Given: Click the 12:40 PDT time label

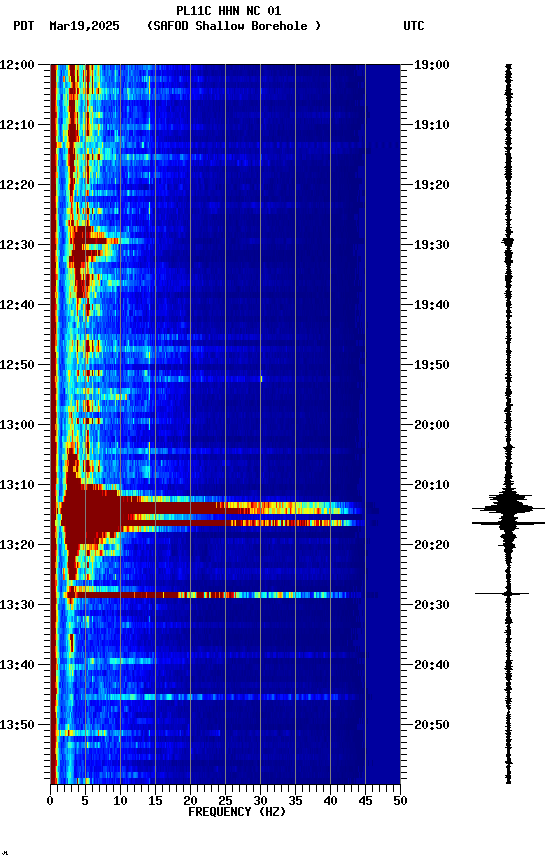Looking at the screenshot, I should (17, 305).
